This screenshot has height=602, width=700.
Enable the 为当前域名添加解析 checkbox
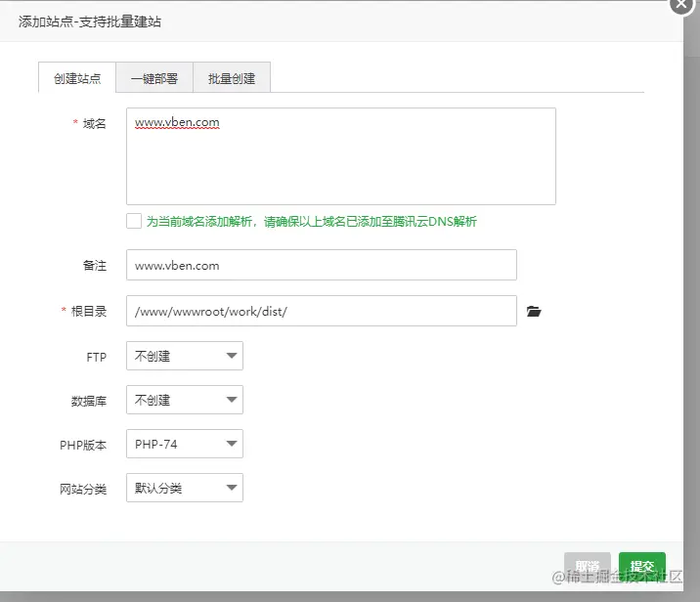pos(134,221)
